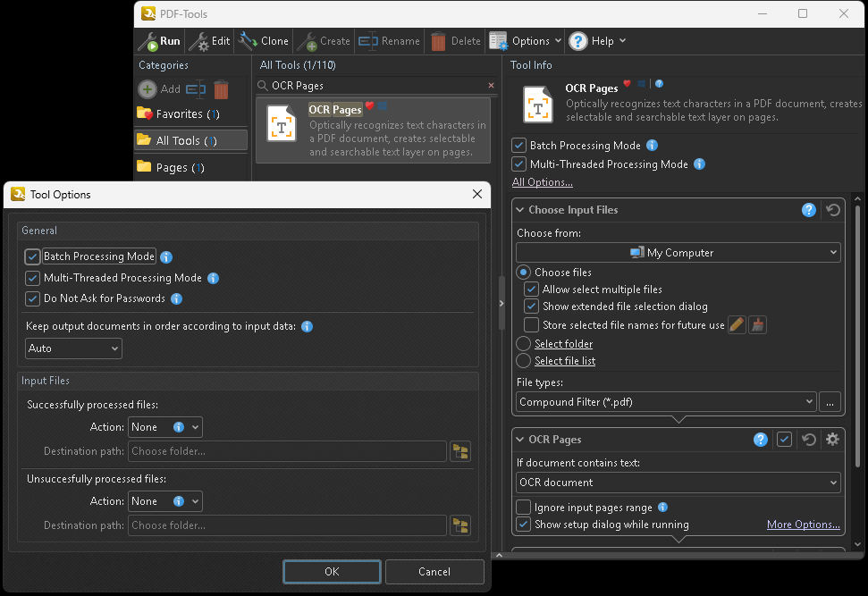Click the pencil edit icon for stored file names
The height and width of the screenshot is (596, 868).
click(x=736, y=324)
